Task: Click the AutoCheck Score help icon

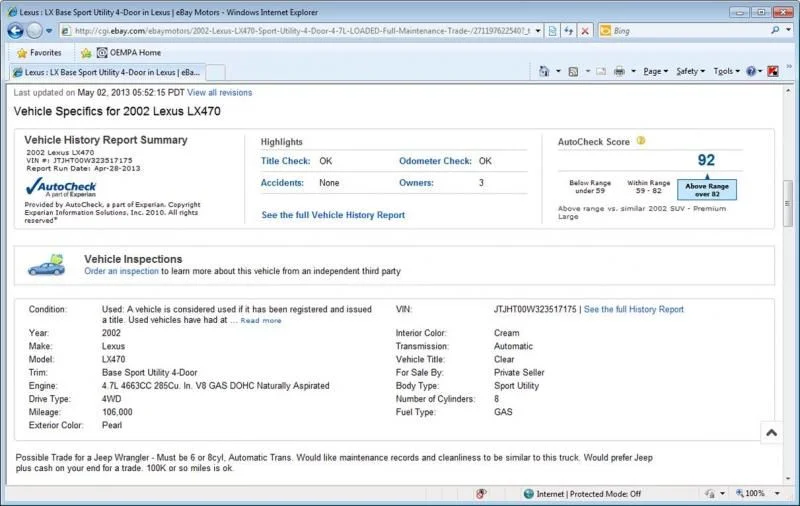Action: (x=641, y=141)
